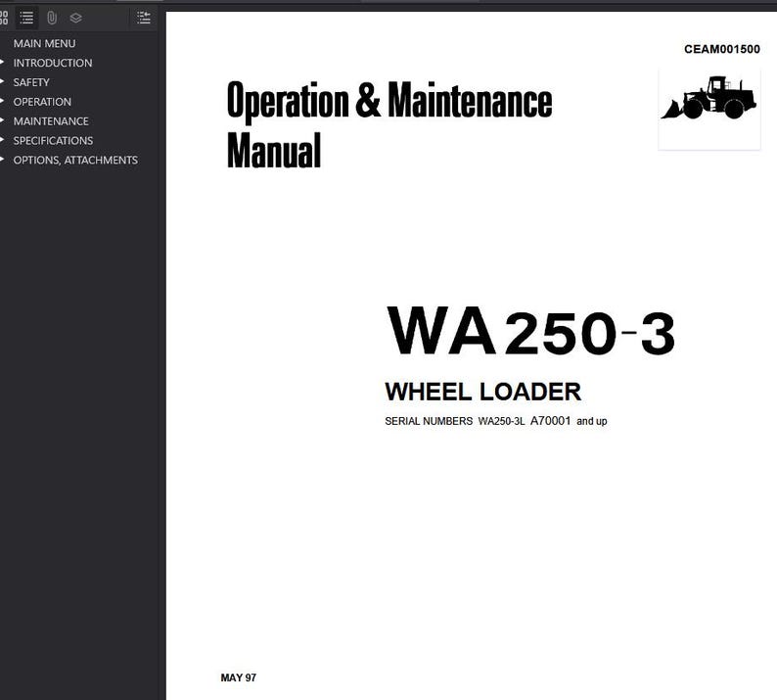Show the layers panel icon

[75, 19]
